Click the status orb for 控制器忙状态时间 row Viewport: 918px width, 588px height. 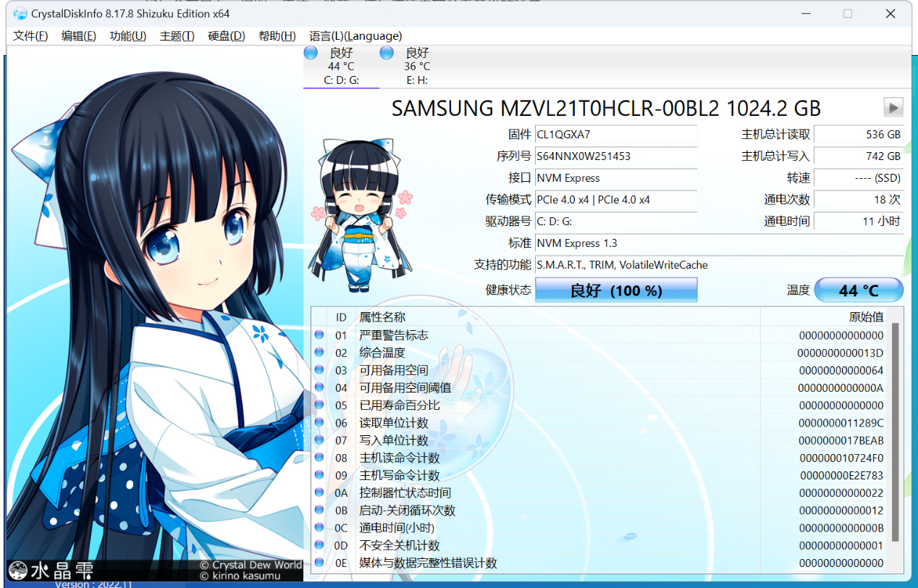[319, 492]
